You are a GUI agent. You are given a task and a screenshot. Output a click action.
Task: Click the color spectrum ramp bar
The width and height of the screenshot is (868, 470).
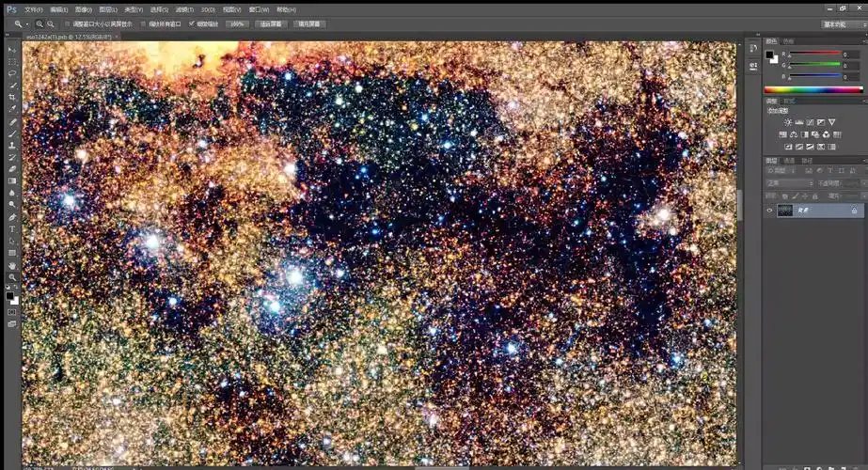point(813,89)
